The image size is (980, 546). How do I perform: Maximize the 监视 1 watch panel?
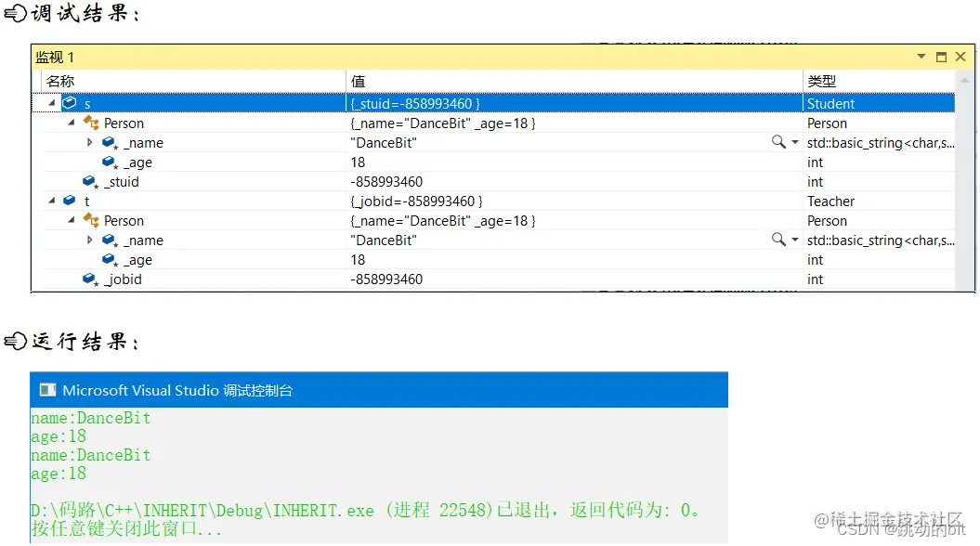click(941, 57)
